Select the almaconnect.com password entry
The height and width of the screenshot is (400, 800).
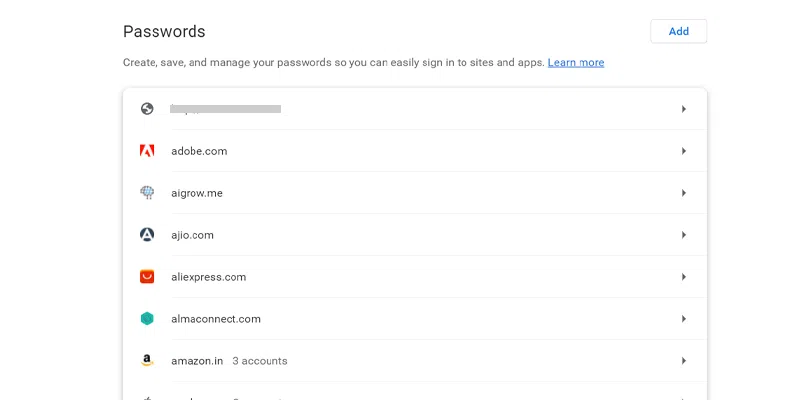pos(216,319)
